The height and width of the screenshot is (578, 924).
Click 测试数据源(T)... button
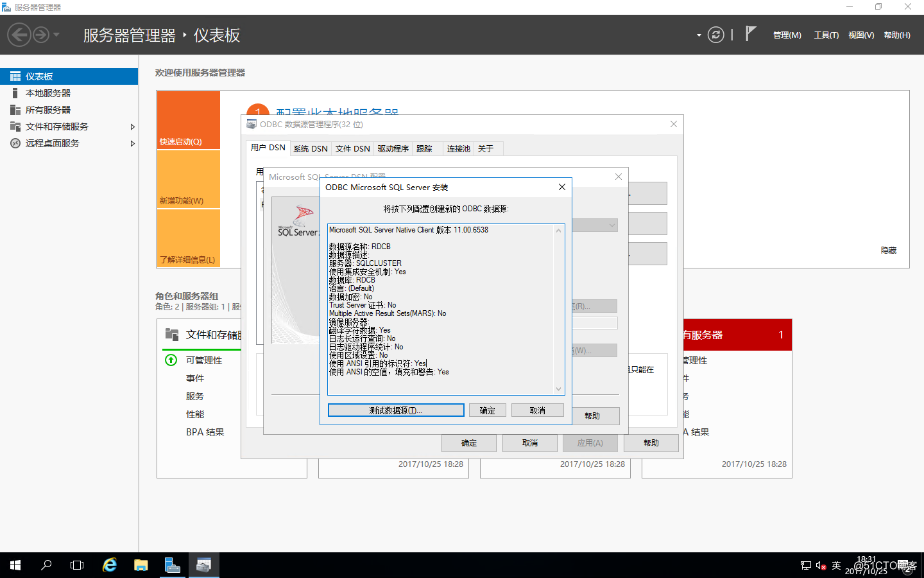(x=396, y=410)
